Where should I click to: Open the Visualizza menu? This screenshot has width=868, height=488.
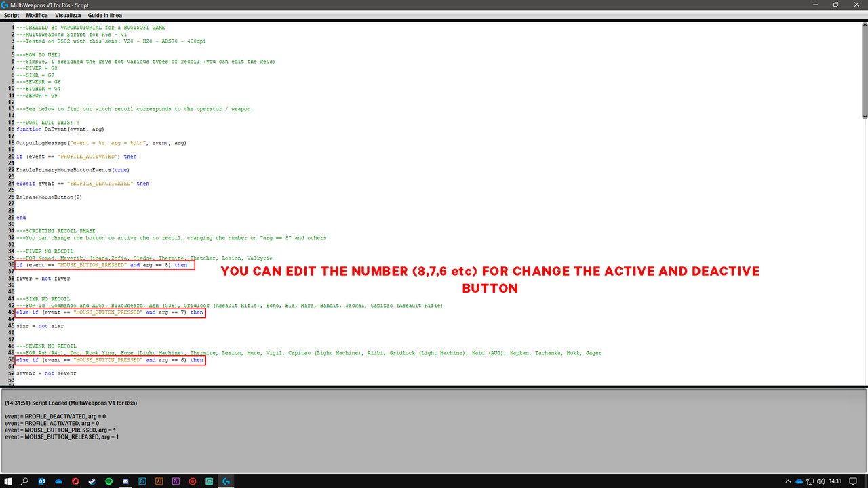pos(68,15)
